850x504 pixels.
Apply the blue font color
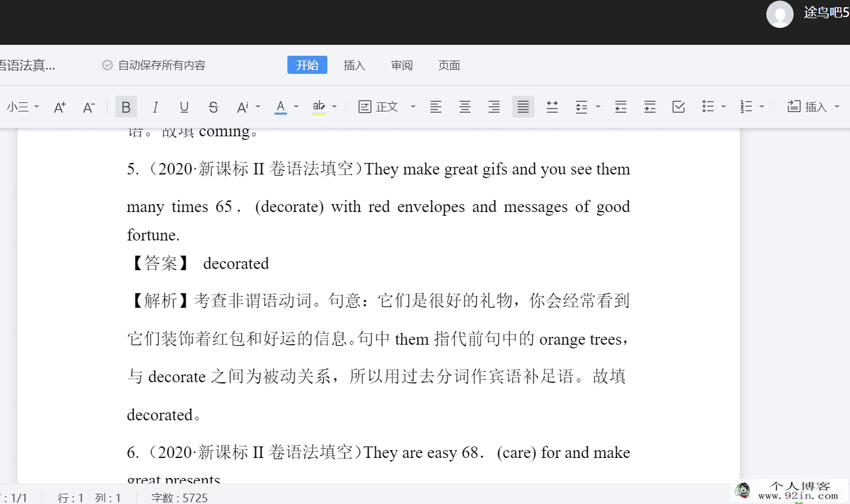click(280, 107)
